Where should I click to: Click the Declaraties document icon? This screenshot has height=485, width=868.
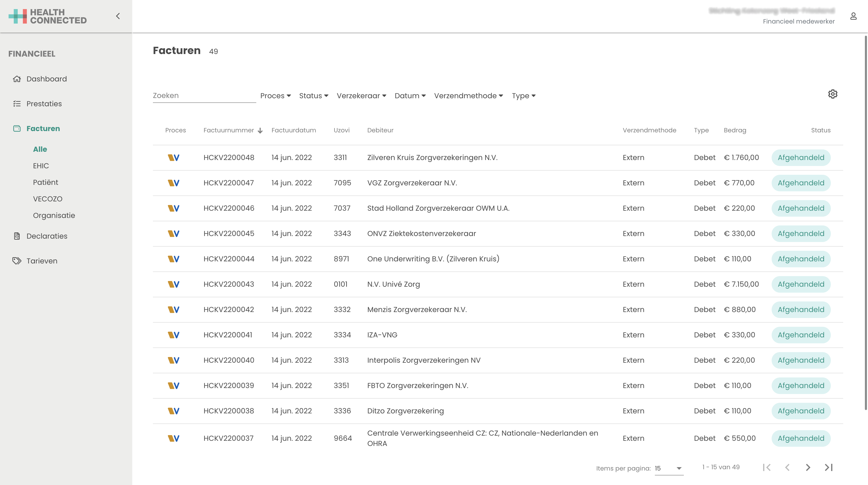pyautogui.click(x=17, y=236)
